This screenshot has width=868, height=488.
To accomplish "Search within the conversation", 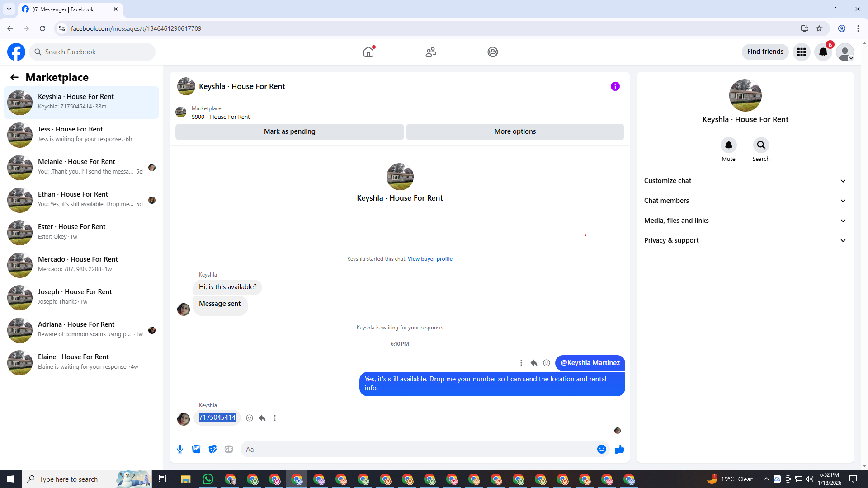I will [761, 145].
